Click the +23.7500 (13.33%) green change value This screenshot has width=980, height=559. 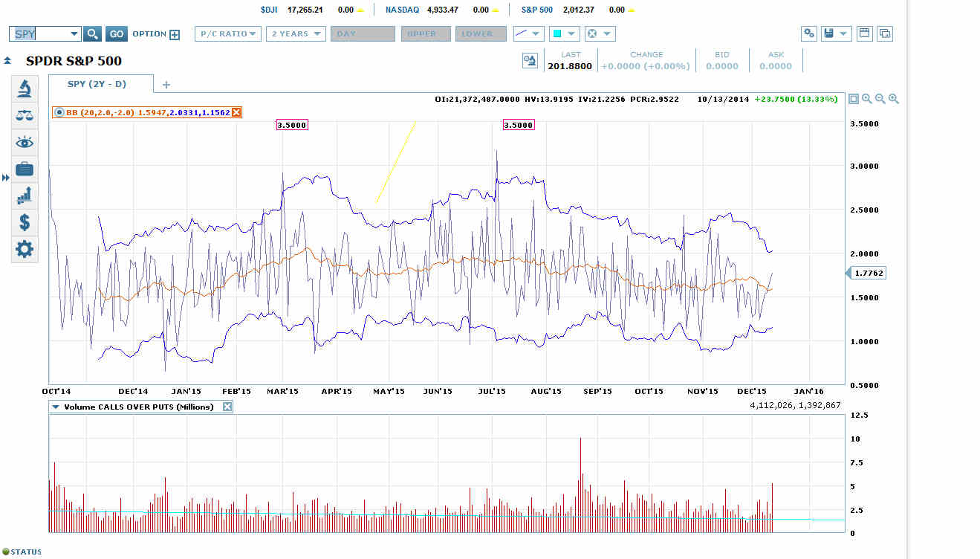point(796,99)
